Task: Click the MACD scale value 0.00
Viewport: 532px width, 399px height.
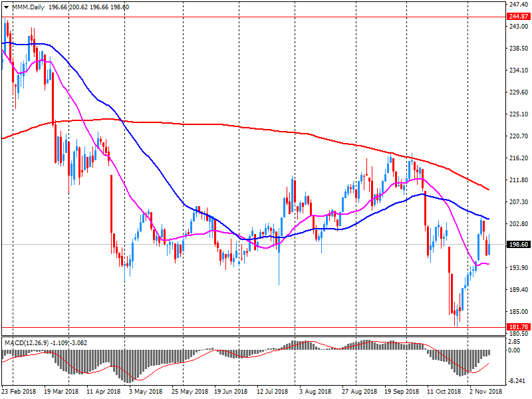Action: [x=515, y=350]
